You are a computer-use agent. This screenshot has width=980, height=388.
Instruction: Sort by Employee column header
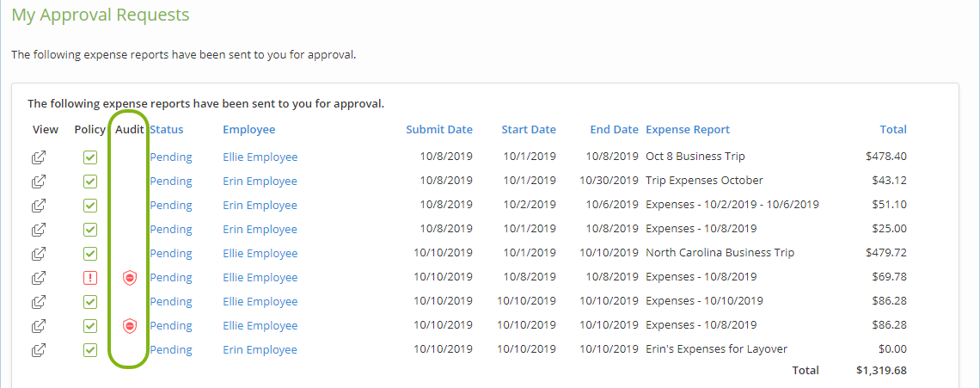(248, 130)
